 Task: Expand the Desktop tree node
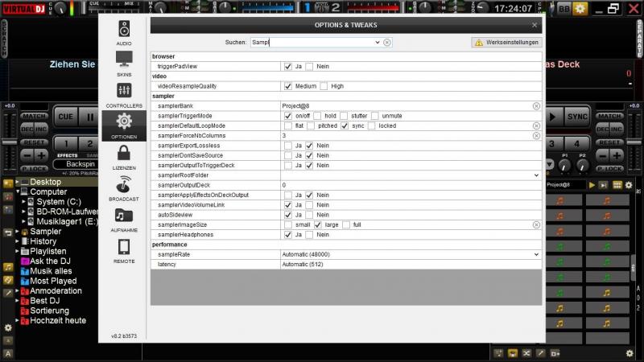pos(17,182)
